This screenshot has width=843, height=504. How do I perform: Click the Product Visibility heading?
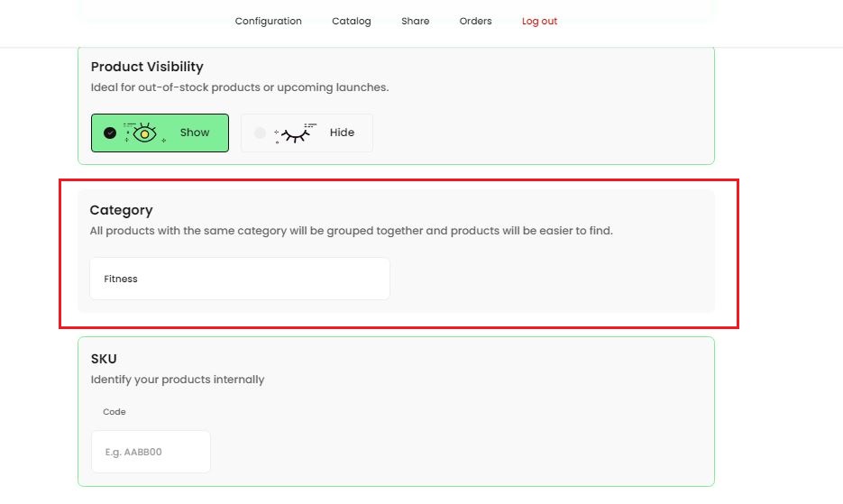pyautogui.click(x=147, y=67)
